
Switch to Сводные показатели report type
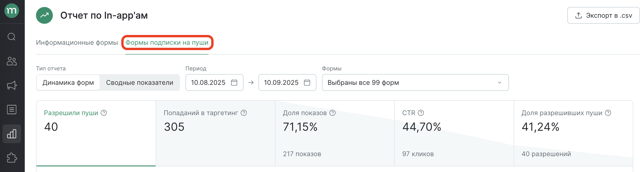click(x=140, y=83)
